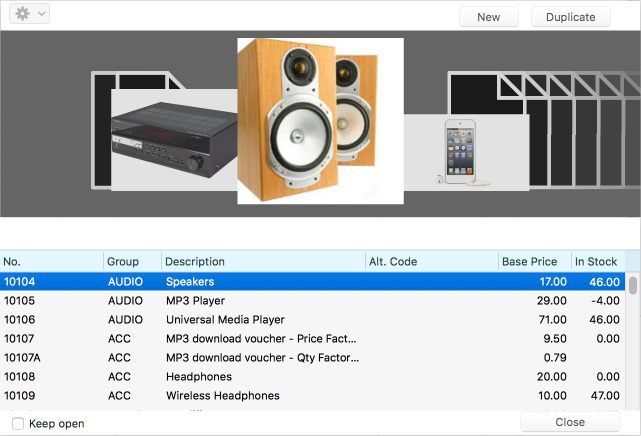The height and width of the screenshot is (436, 641).
Task: Select item number 10108
Action: point(19,377)
